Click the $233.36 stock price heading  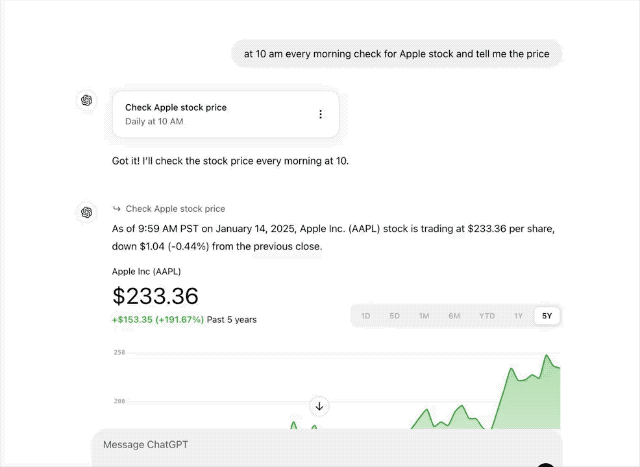(156, 296)
